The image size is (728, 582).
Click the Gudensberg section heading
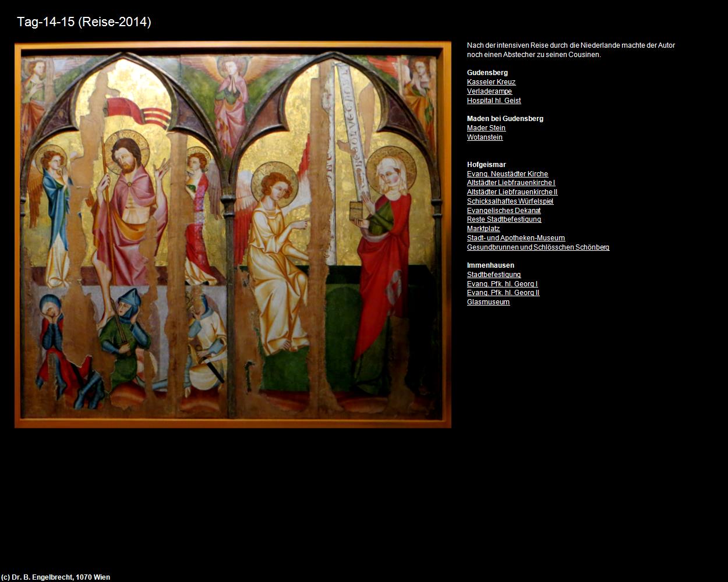(487, 73)
